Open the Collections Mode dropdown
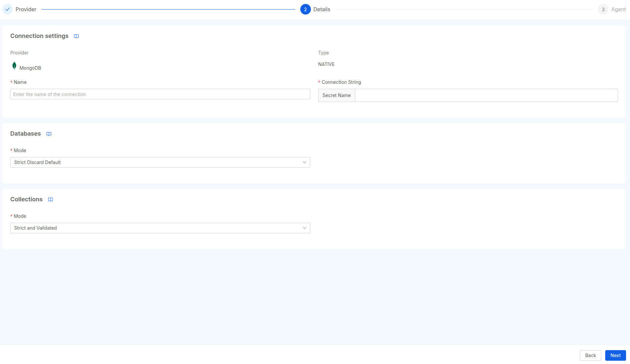 (160, 228)
